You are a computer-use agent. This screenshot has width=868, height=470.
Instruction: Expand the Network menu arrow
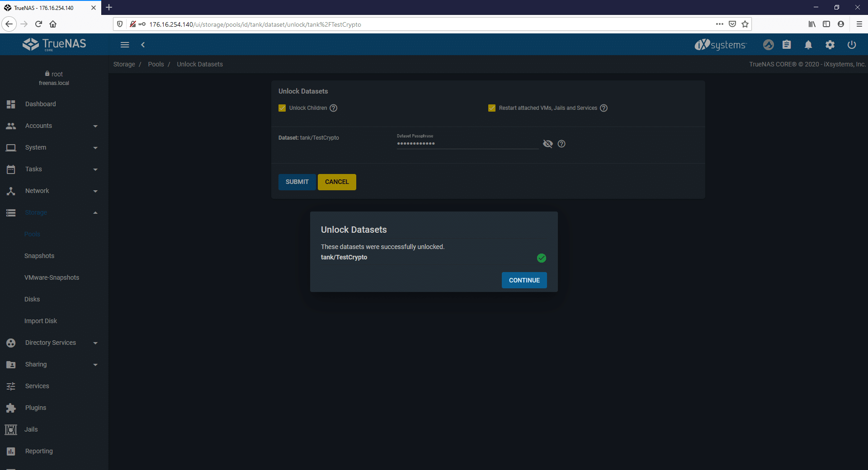pos(95,191)
